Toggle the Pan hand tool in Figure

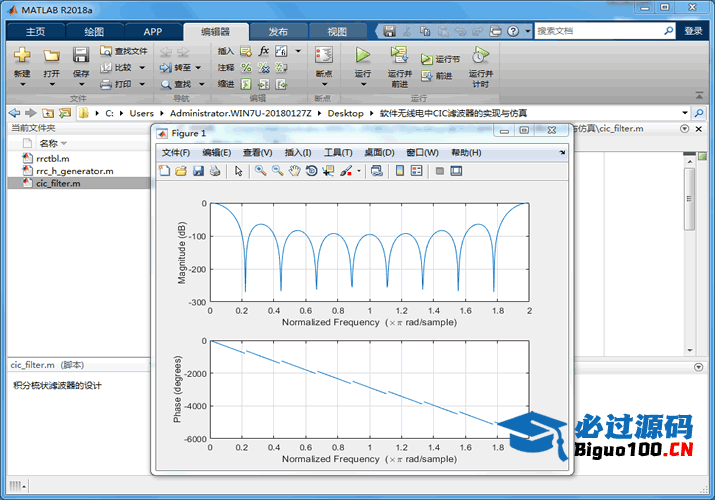[295, 171]
